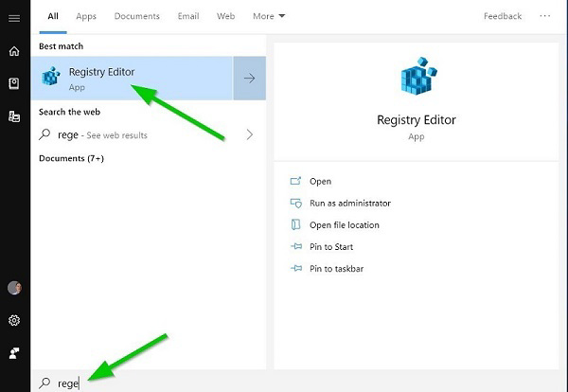Select the Email tab
This screenshot has width=568, height=392.
[x=189, y=16]
